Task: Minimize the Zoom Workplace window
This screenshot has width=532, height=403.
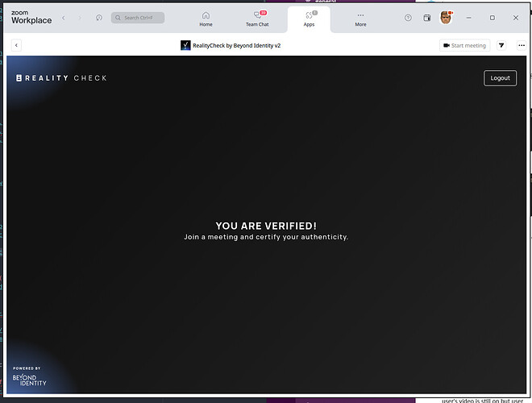Action: pos(468,18)
